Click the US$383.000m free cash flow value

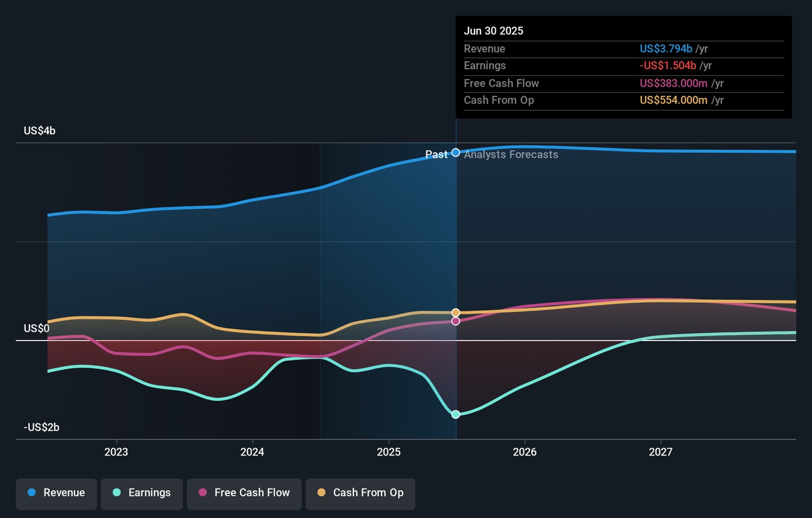pos(673,83)
